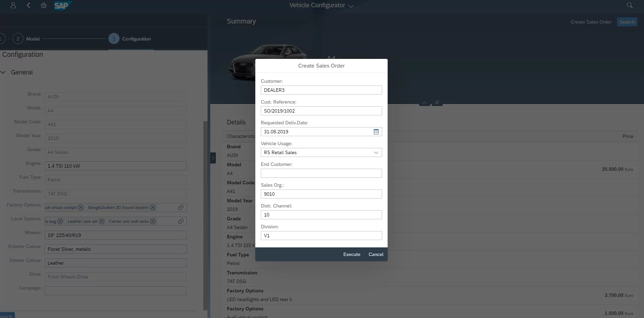This screenshot has width=644, height=318.
Task: Pin the summary header
Action: click(x=437, y=103)
